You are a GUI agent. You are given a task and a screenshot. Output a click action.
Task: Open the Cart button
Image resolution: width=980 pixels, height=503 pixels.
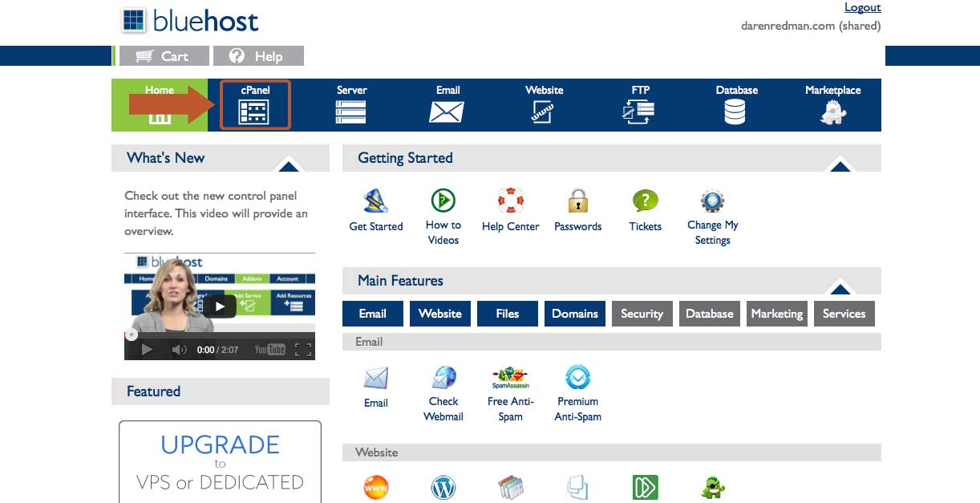click(x=164, y=55)
